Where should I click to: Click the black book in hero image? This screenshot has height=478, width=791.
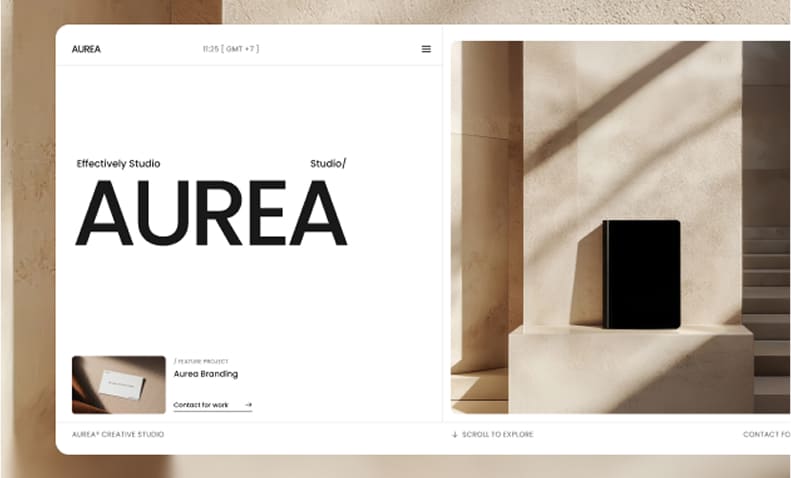coord(641,274)
